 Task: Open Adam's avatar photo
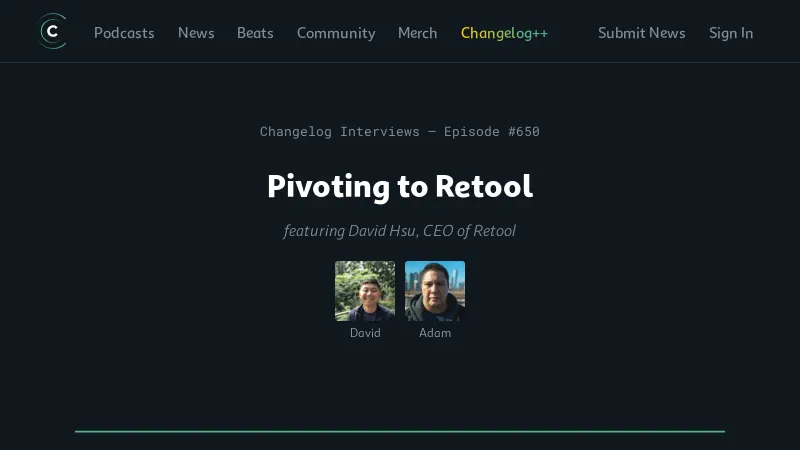click(x=435, y=291)
